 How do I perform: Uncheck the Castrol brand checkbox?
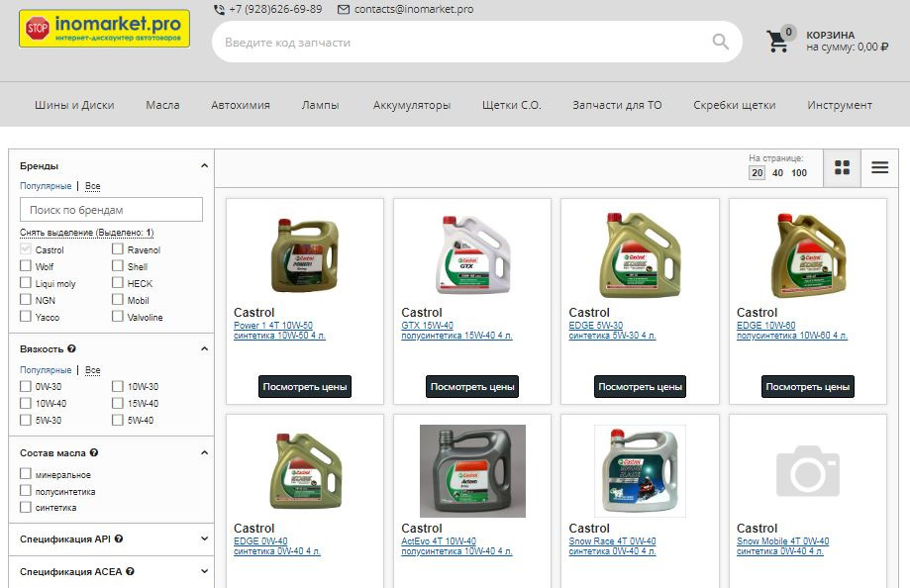[x=26, y=249]
